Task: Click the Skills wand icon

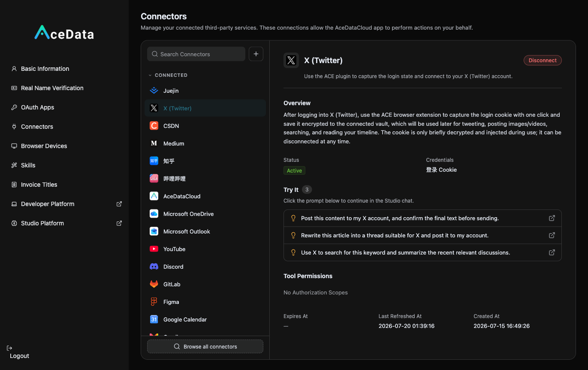Action: click(x=14, y=165)
